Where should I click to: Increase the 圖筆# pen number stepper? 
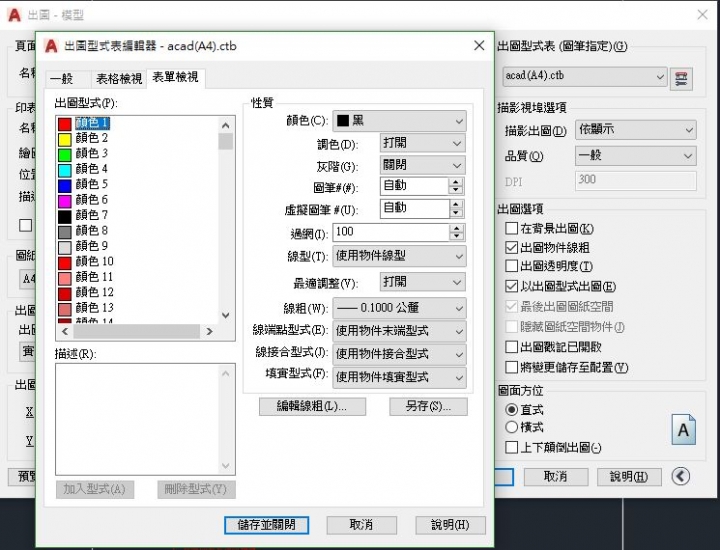pos(456,182)
